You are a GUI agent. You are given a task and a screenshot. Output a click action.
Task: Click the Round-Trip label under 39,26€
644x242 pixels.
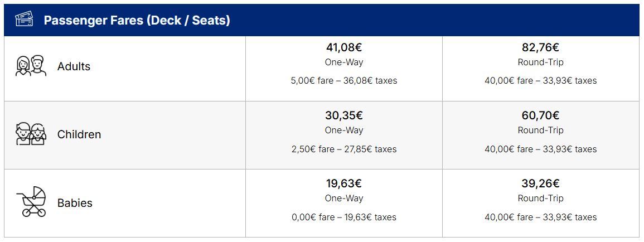click(540, 199)
